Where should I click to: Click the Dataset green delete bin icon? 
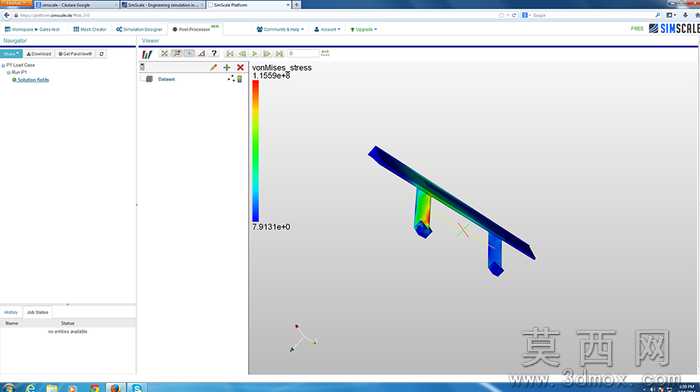point(240,79)
